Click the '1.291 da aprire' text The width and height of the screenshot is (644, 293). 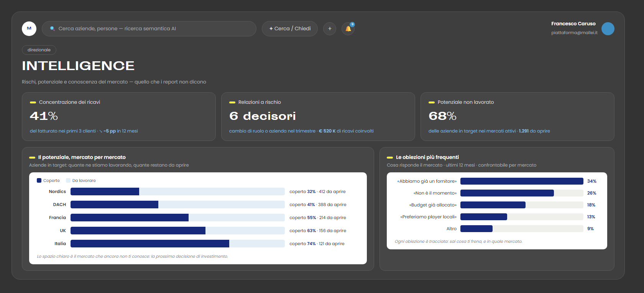(534, 131)
